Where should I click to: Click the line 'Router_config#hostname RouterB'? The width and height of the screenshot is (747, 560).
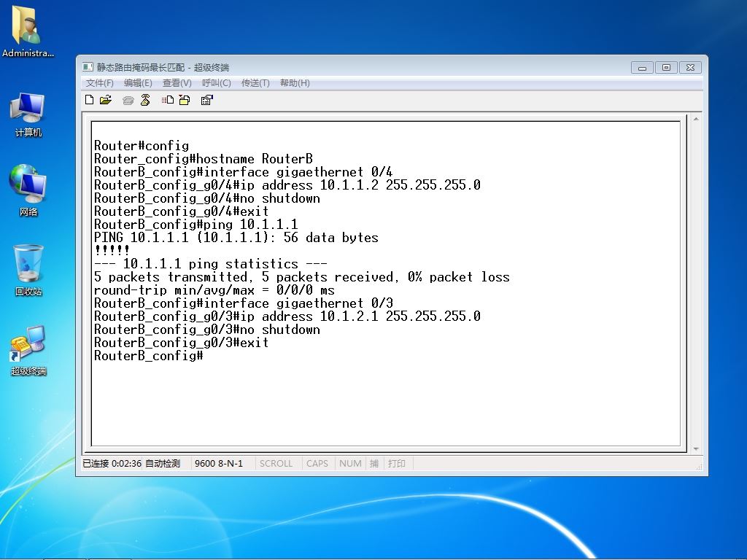(x=204, y=158)
